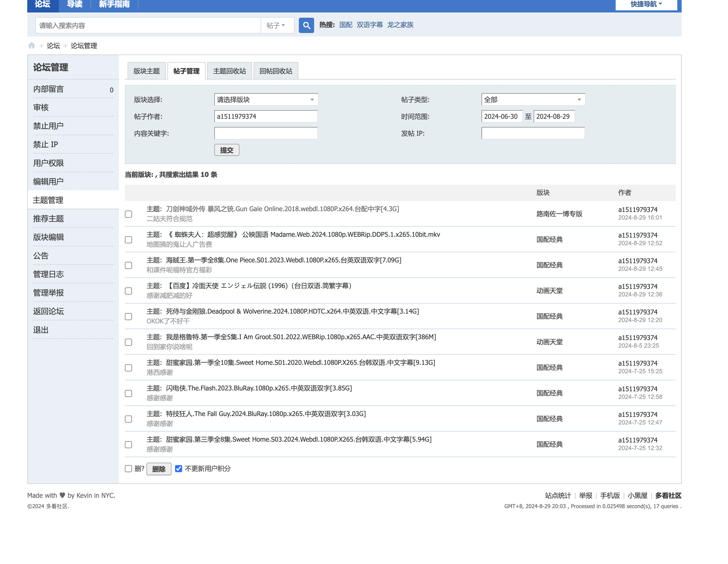Tick the I Am Groot post checkbox
Viewport: 728px width, 564px height.
tap(128, 342)
